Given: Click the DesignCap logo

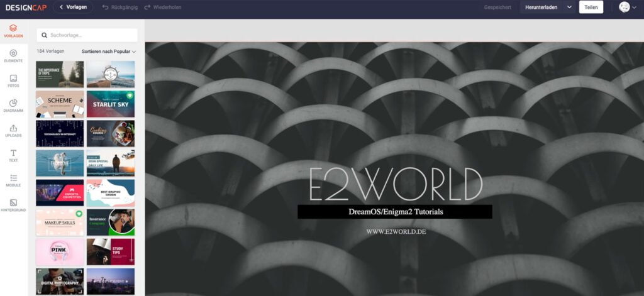Looking at the screenshot, I should [x=24, y=8].
